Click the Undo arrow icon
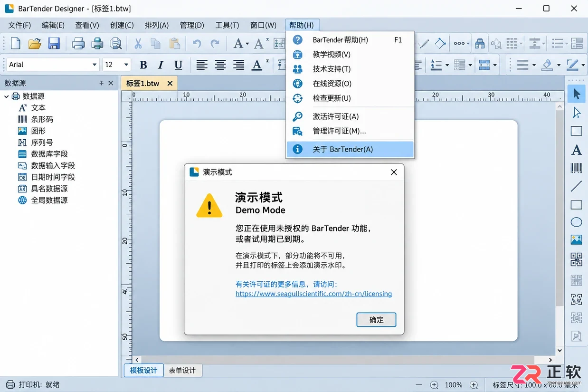This screenshot has height=392, width=588. [x=197, y=43]
